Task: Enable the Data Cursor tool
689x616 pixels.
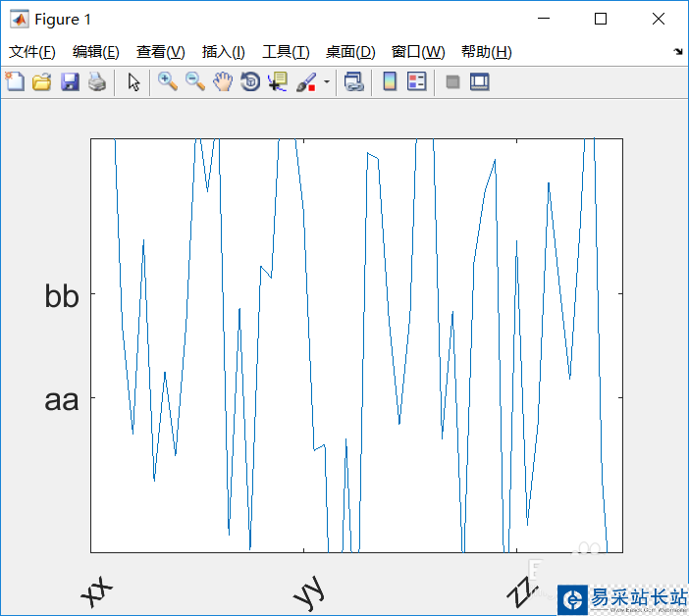Action: [x=278, y=81]
